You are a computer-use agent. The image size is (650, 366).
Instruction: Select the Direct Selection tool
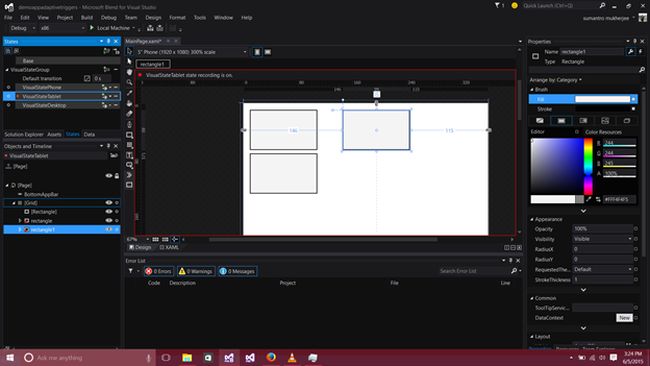pyautogui.click(x=129, y=62)
